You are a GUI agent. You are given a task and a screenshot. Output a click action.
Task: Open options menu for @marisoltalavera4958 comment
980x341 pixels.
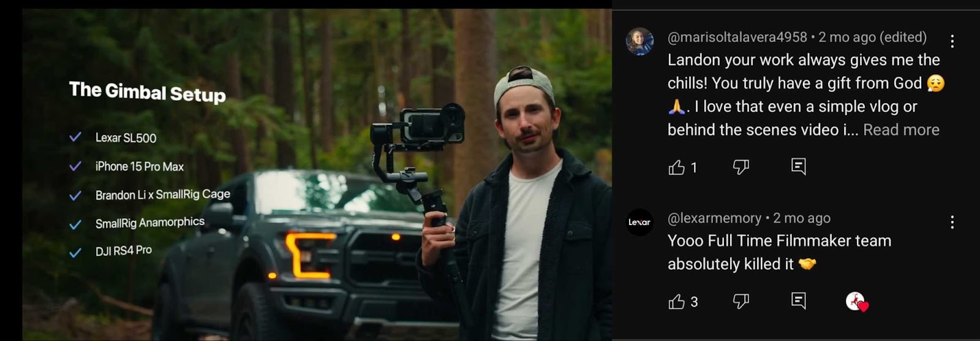coord(952,41)
